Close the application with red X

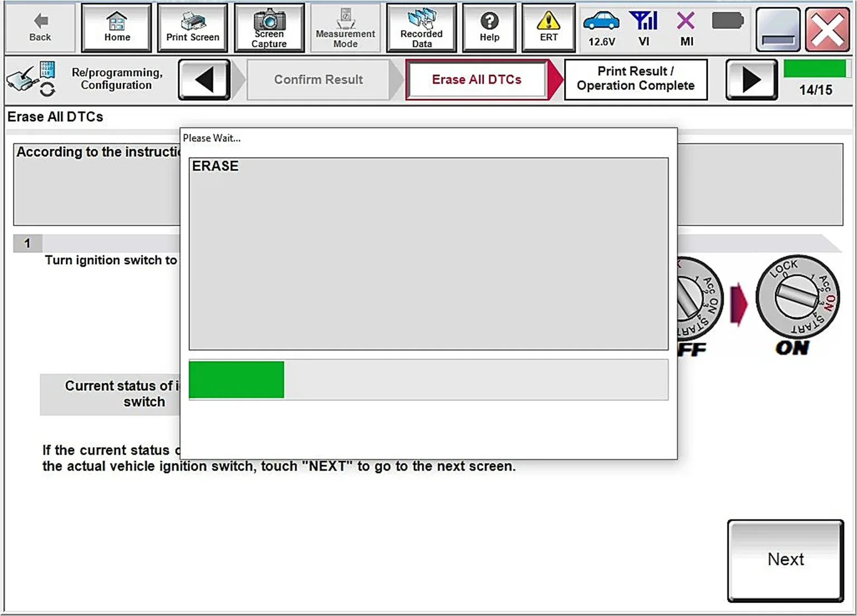pyautogui.click(x=828, y=30)
